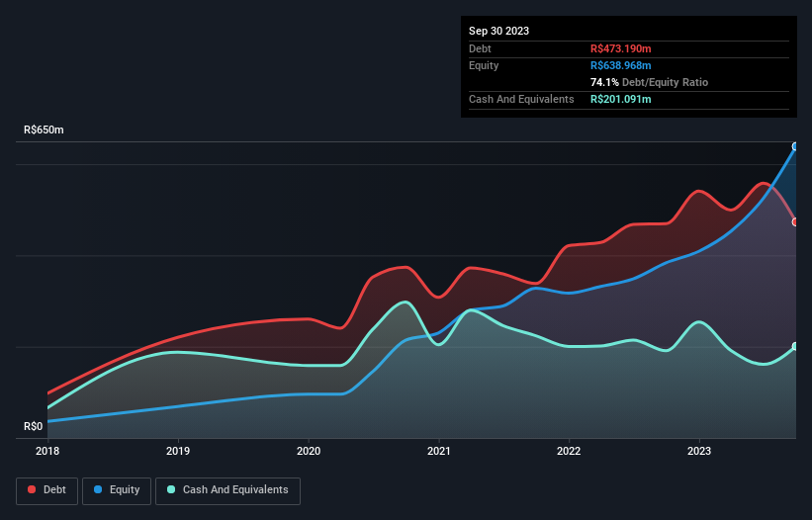Select the 2018 x-axis label
This screenshot has width=812, height=520.
(47, 451)
